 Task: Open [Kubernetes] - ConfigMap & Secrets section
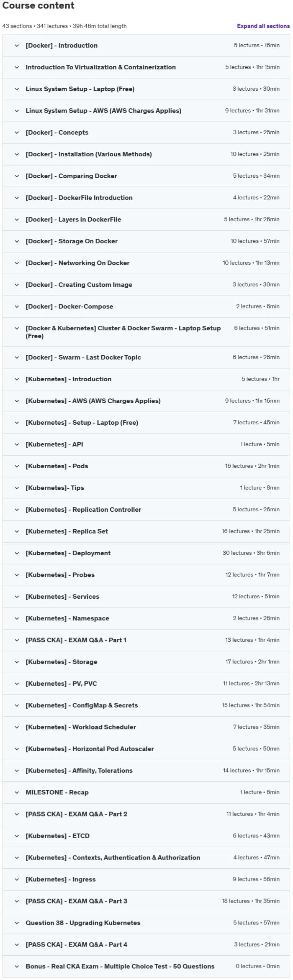[146, 705]
